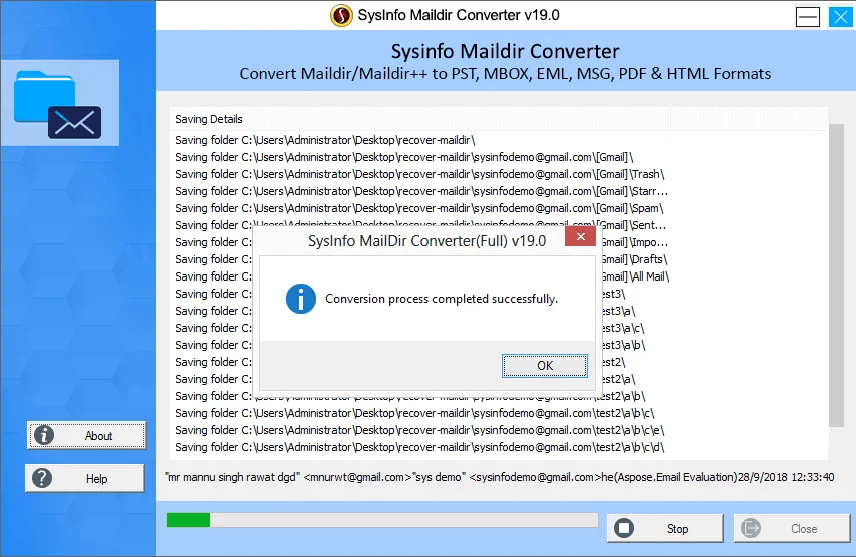Click the folder and mail logo
This screenshot has height=557, width=856.
point(59,104)
